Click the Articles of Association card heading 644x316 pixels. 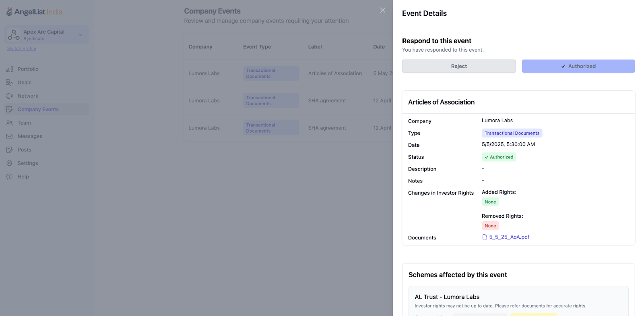coord(441,102)
